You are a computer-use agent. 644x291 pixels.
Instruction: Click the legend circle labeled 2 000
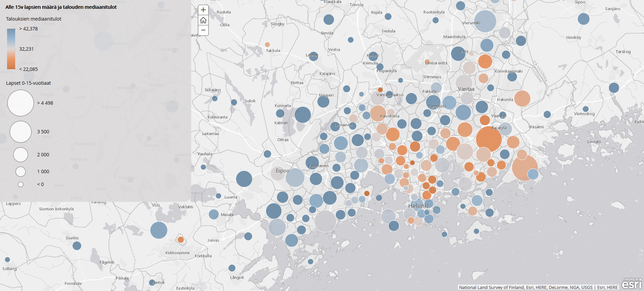[21, 155]
